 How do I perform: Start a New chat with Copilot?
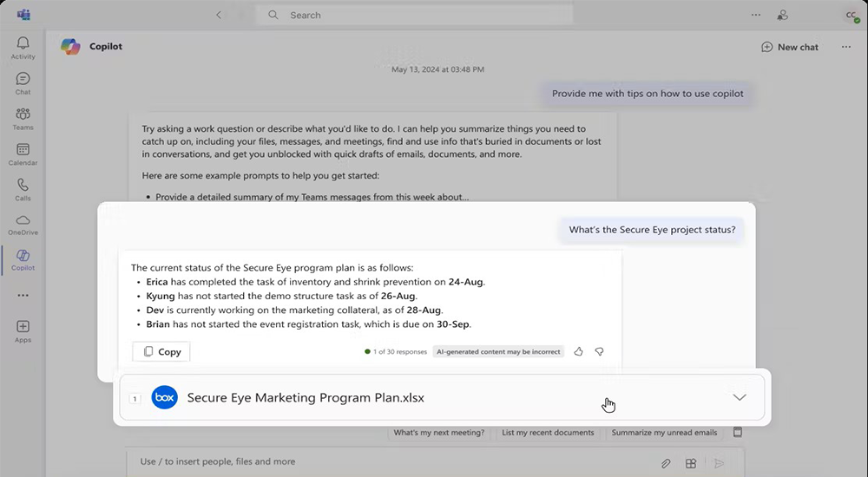790,47
